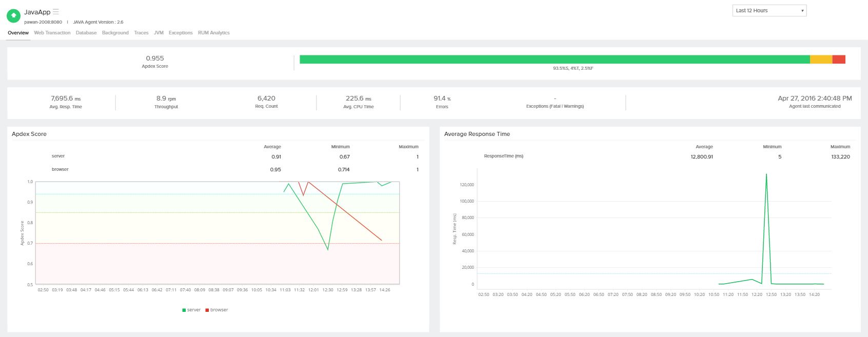Go to the Background tab

115,33
